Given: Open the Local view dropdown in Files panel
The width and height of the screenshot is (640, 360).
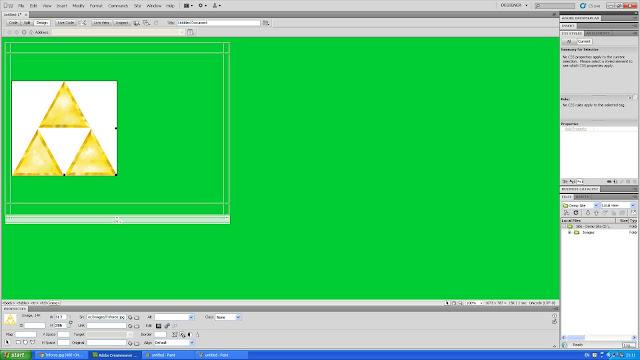Looking at the screenshot, I should coord(618,205).
